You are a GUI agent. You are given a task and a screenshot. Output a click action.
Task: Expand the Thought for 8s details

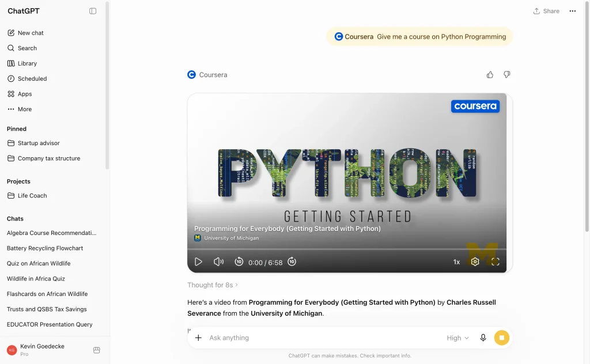(x=213, y=285)
